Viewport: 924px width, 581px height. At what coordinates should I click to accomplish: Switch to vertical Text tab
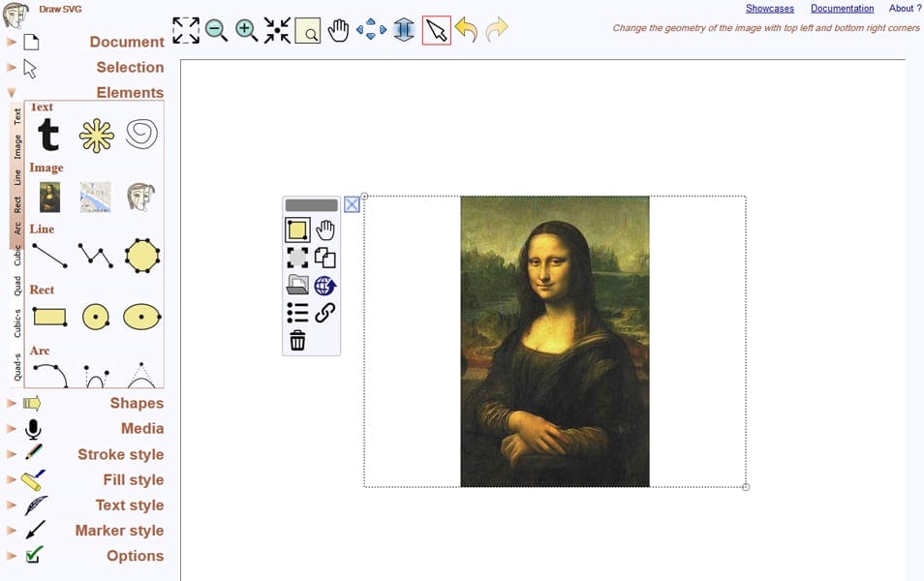[17, 116]
